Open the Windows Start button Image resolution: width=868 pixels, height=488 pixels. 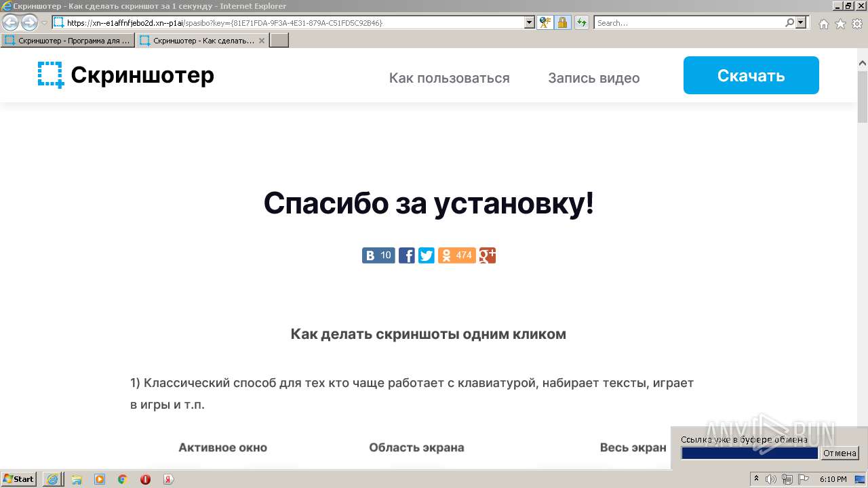pyautogui.click(x=19, y=479)
